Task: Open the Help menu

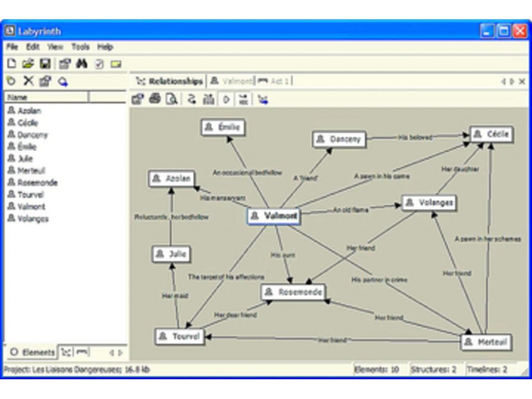Action: pos(105,47)
